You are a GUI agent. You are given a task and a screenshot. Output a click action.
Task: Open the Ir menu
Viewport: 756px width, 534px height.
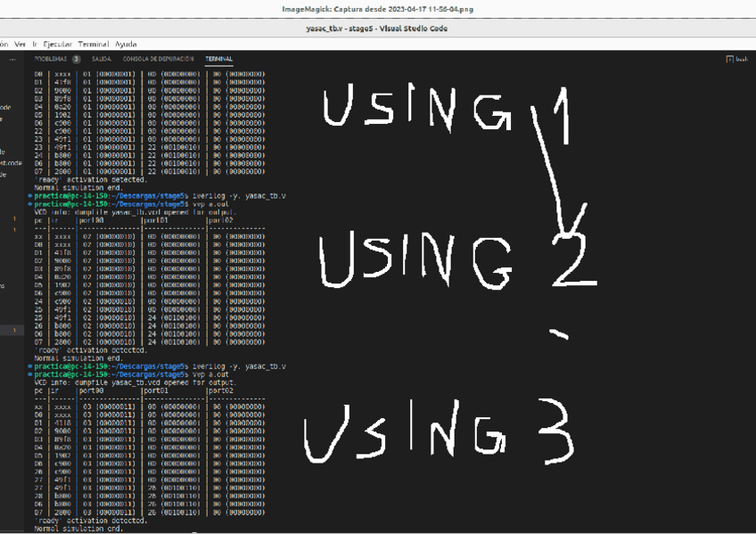point(35,44)
